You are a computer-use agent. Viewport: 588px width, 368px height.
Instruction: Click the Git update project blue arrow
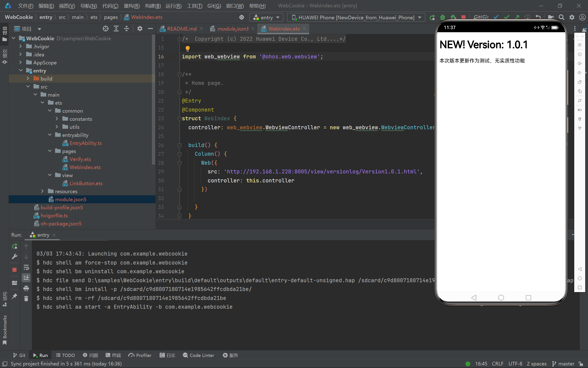(496, 17)
